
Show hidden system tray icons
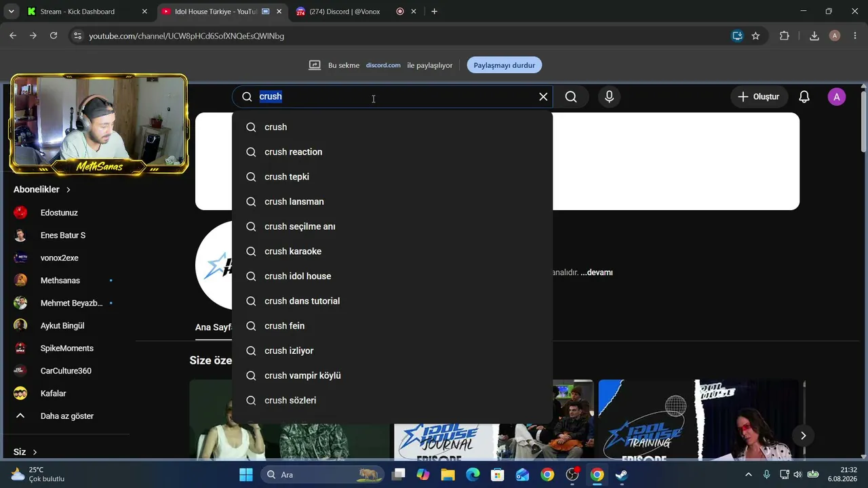[x=749, y=474]
